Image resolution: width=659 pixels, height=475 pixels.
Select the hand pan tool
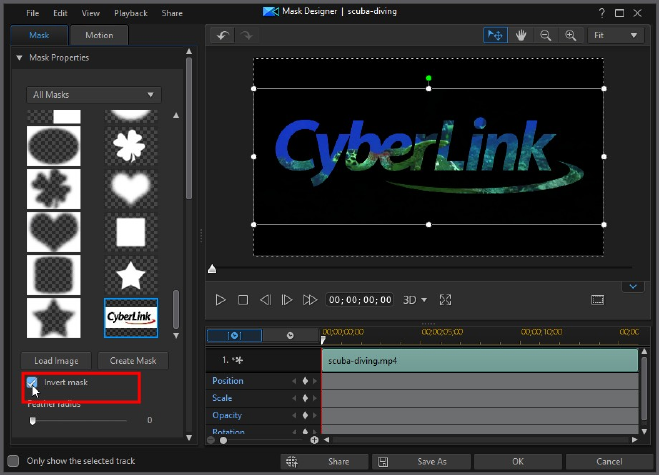click(521, 35)
